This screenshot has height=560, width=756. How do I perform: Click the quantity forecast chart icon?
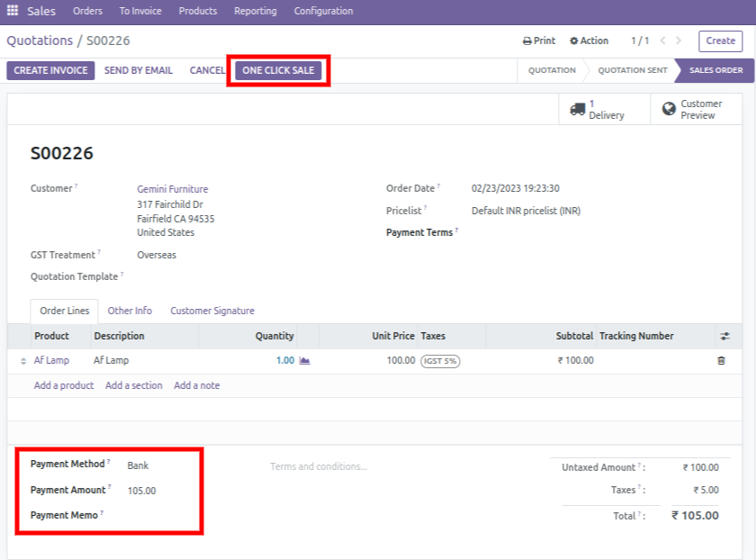pyautogui.click(x=304, y=360)
